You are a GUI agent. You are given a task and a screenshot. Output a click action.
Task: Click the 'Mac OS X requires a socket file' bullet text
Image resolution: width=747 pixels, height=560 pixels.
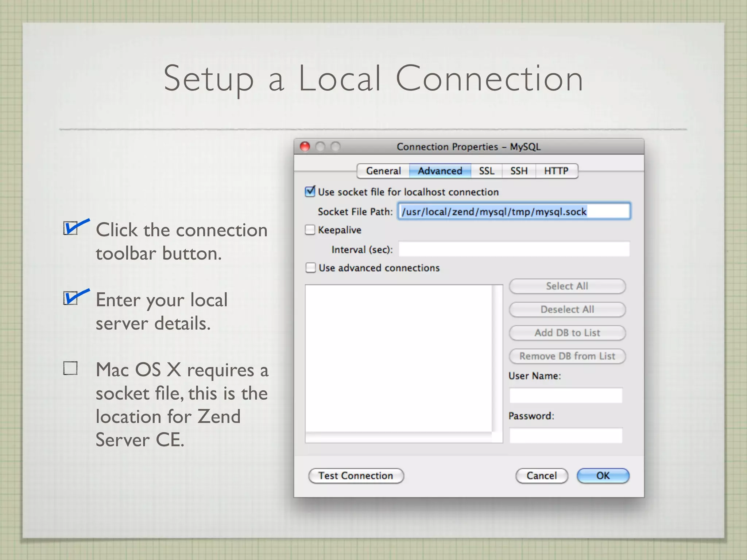coord(182,405)
